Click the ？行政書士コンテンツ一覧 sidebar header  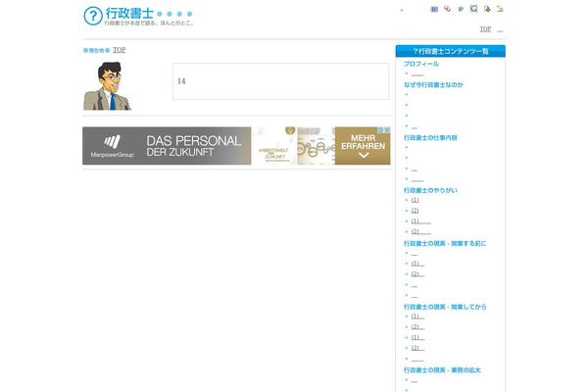[451, 51]
